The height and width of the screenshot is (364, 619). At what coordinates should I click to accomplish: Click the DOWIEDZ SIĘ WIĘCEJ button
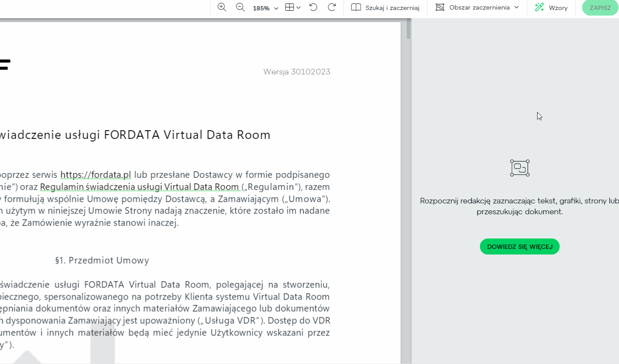click(520, 247)
